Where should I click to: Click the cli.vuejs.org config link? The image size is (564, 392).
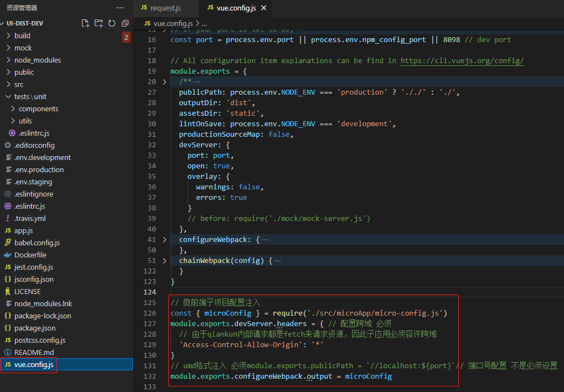tap(462, 60)
